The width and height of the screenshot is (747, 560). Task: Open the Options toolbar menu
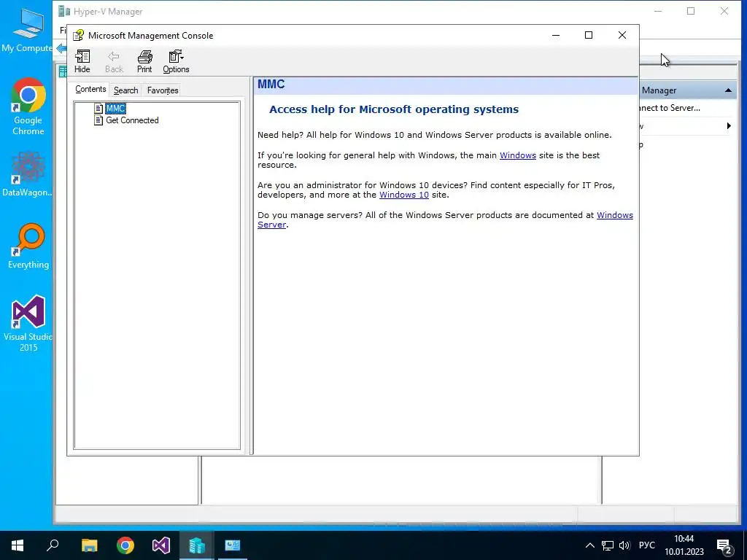click(176, 61)
